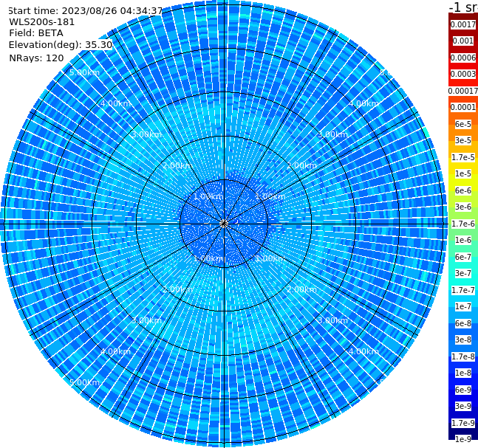Click the 6e-6 colorbar label
This screenshot has width=478, height=448.
click(463, 190)
